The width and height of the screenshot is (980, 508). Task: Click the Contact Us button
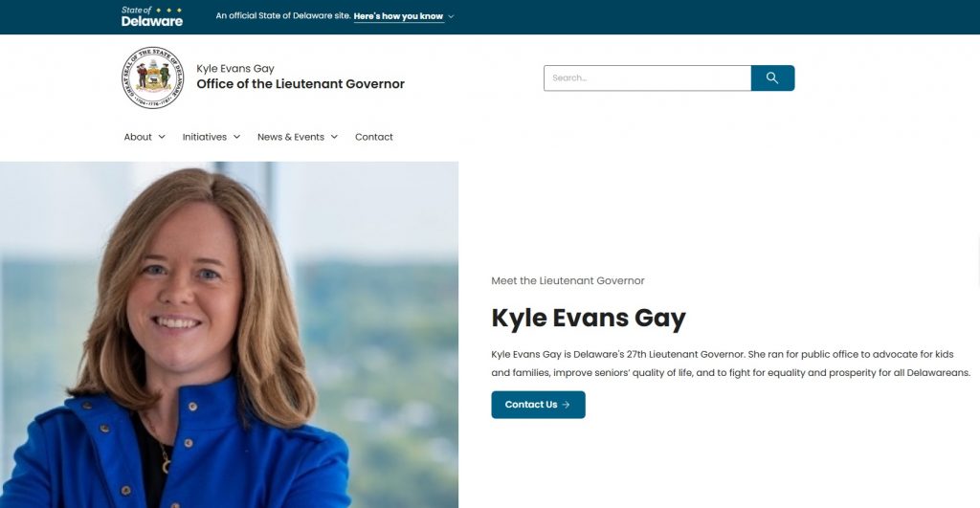pyautogui.click(x=538, y=405)
